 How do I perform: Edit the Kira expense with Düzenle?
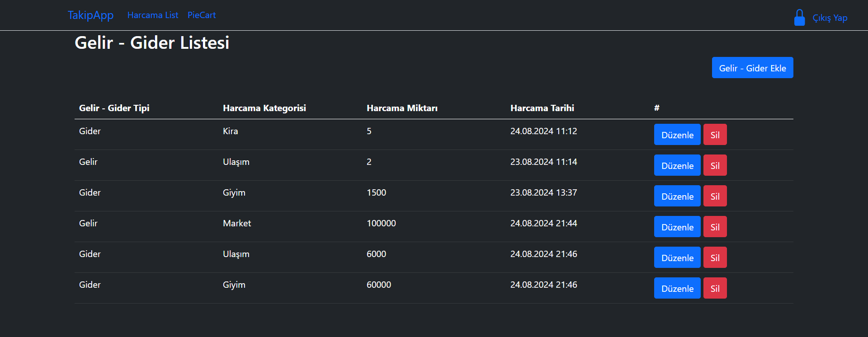point(677,135)
